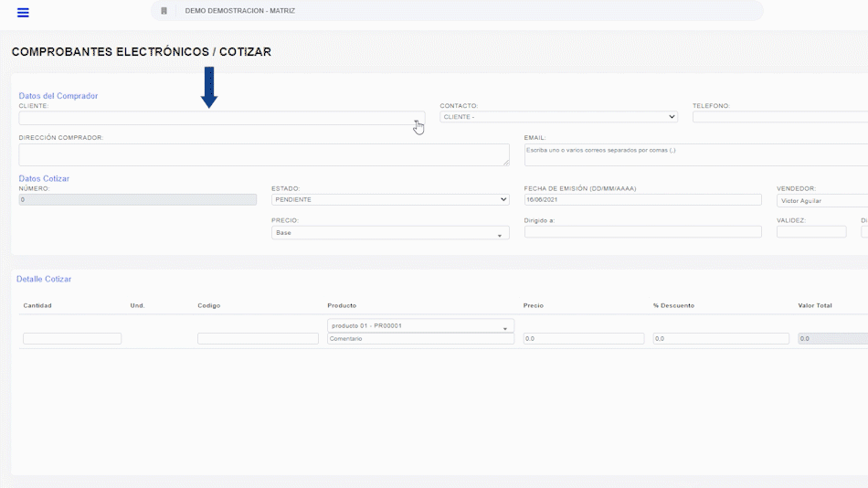Click the Dirigido a input field
The width and height of the screenshot is (868, 488).
[642, 232]
